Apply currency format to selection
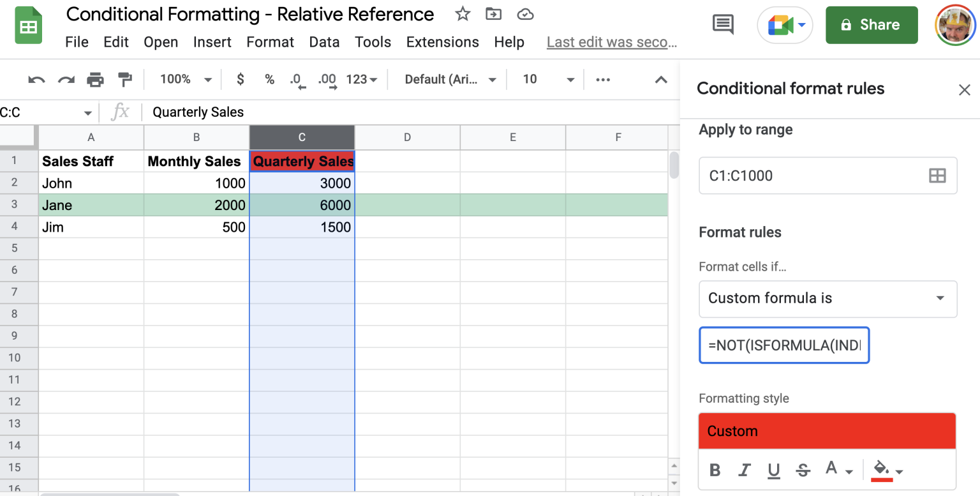Screen dimensions: 980x496 240,79
